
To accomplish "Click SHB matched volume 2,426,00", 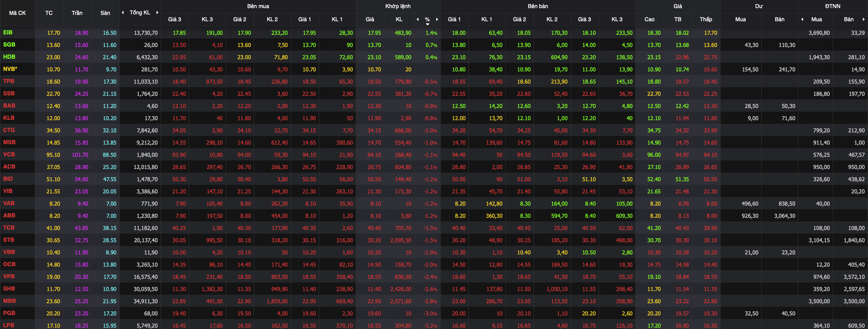I will coord(401,289).
